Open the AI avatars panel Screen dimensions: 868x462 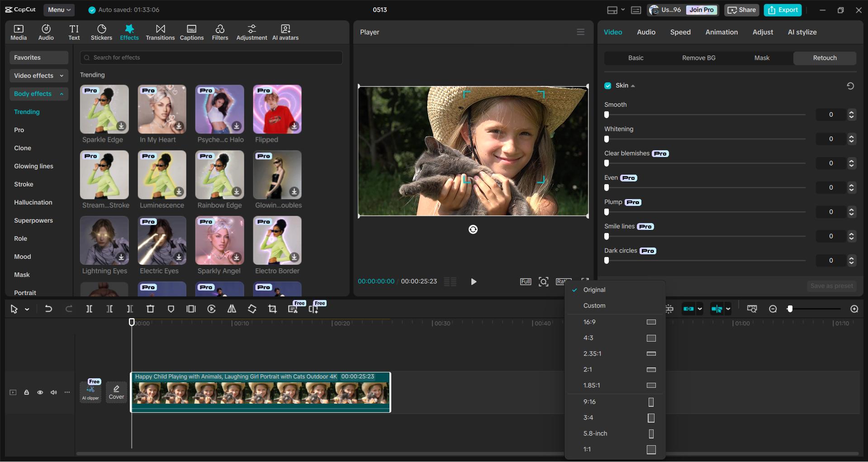click(x=285, y=32)
